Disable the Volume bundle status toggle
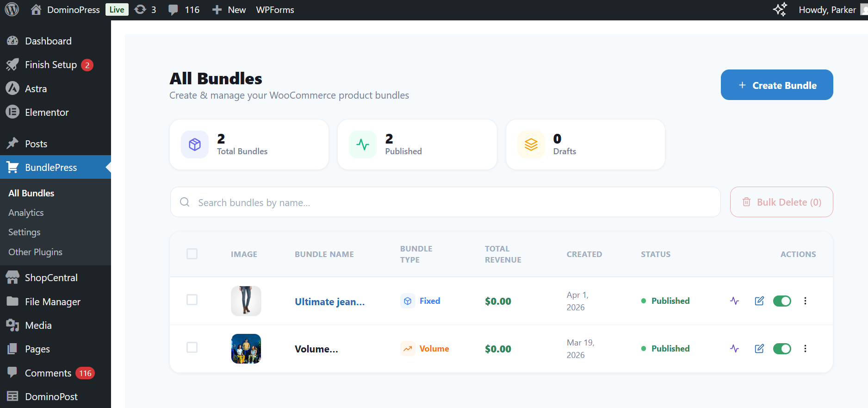This screenshot has width=868, height=408. coord(782,349)
